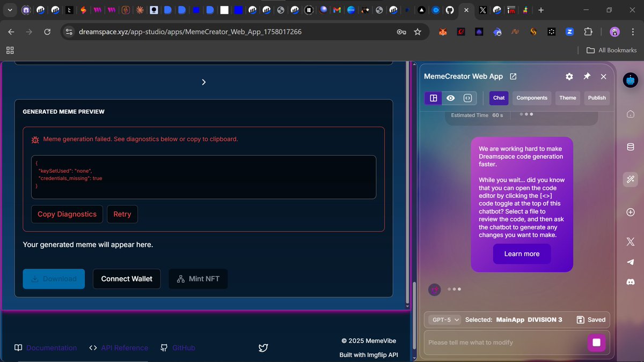Toggle the eye preview mode
Viewport: 644px width, 362px height.
click(x=451, y=98)
